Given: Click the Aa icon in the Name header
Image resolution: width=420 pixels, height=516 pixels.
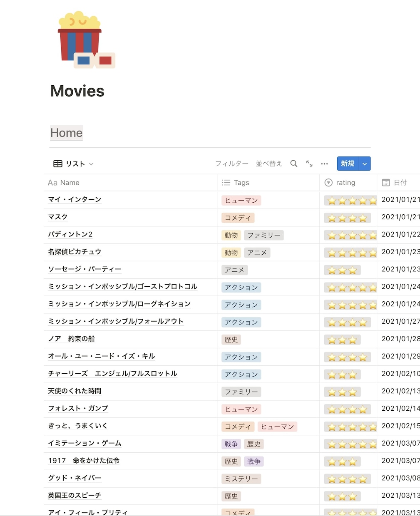Looking at the screenshot, I should tap(52, 182).
